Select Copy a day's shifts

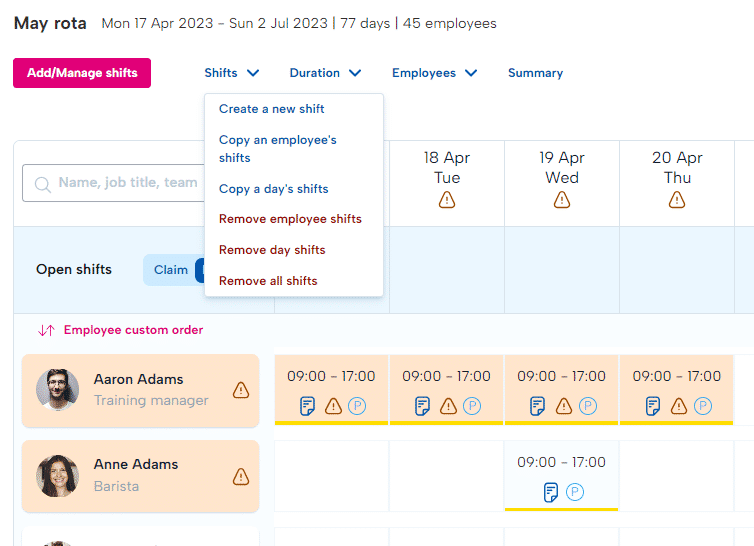click(x=274, y=189)
